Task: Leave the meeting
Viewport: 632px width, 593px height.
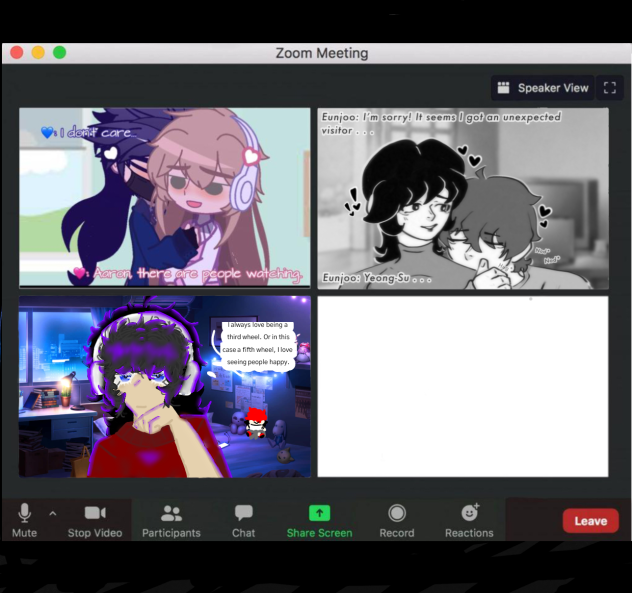Action: (590, 520)
